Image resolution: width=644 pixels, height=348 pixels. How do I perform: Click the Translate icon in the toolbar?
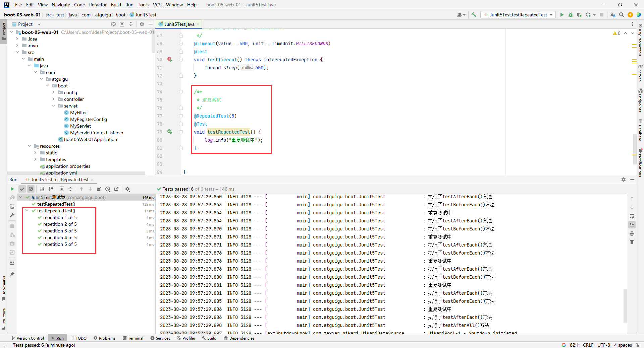pyautogui.click(x=612, y=15)
